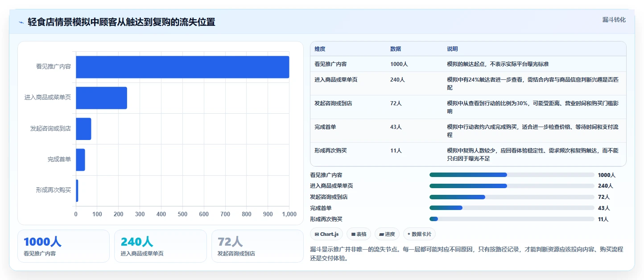This screenshot has width=644, height=280.
Task: Click the description starting 模拟中有24%触达者
Action: tap(533, 84)
